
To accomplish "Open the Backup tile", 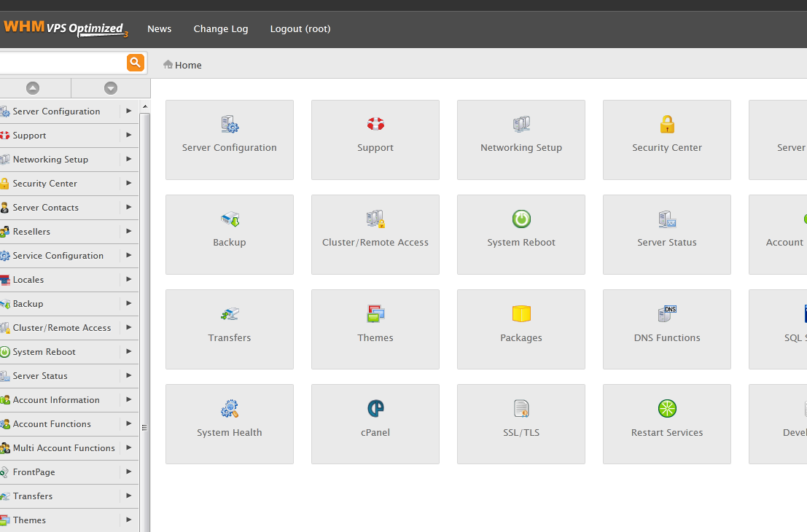I will pyautogui.click(x=230, y=235).
